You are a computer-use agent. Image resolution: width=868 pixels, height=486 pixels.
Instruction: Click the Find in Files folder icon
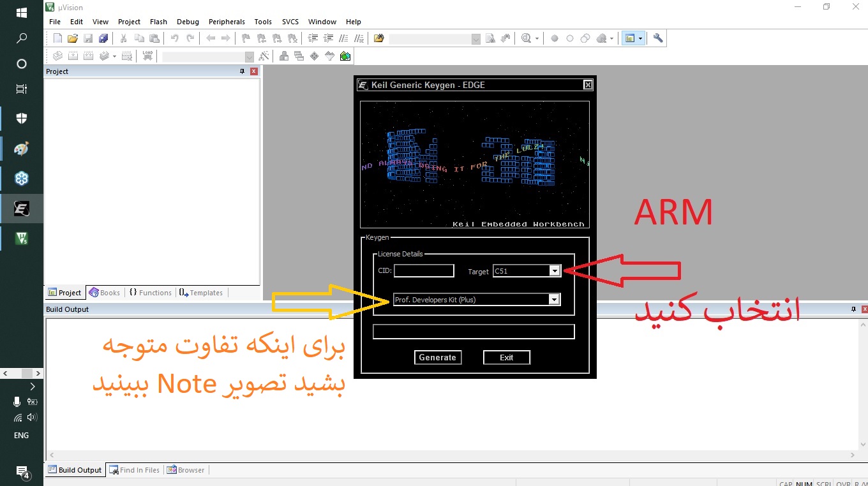coord(378,38)
